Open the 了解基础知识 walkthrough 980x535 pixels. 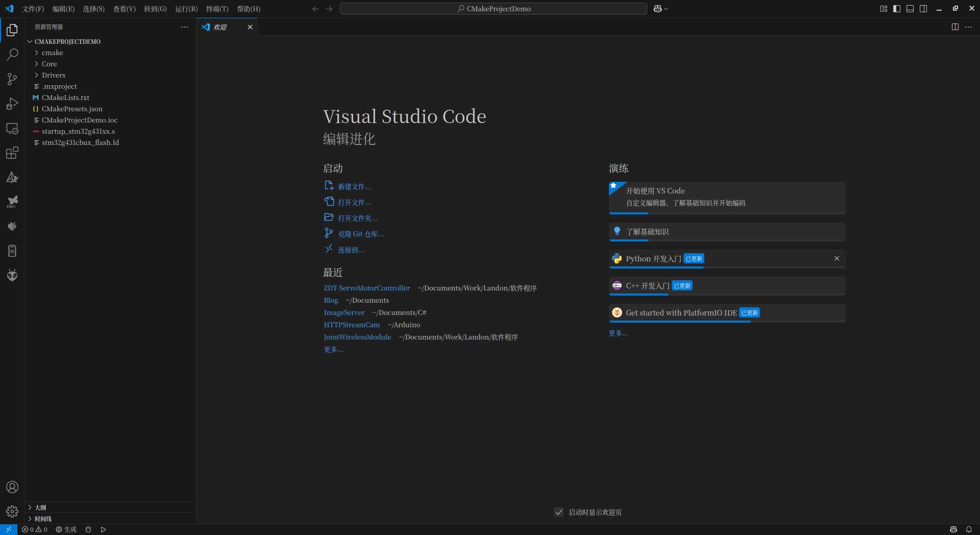tap(727, 232)
